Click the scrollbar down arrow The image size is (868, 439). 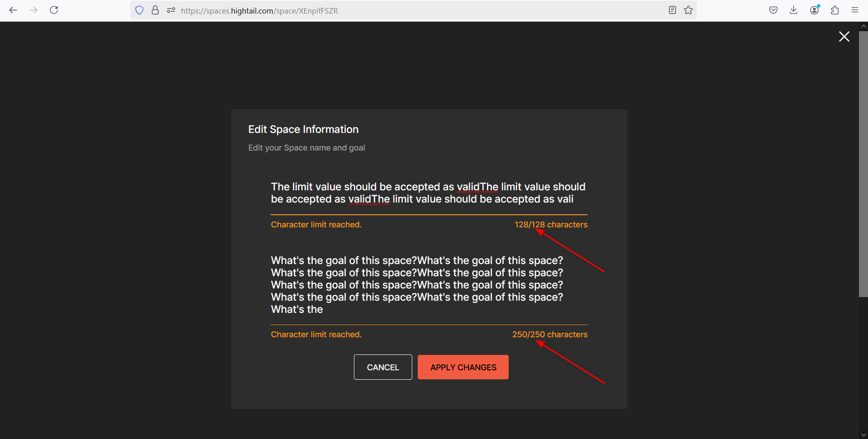(x=863, y=435)
